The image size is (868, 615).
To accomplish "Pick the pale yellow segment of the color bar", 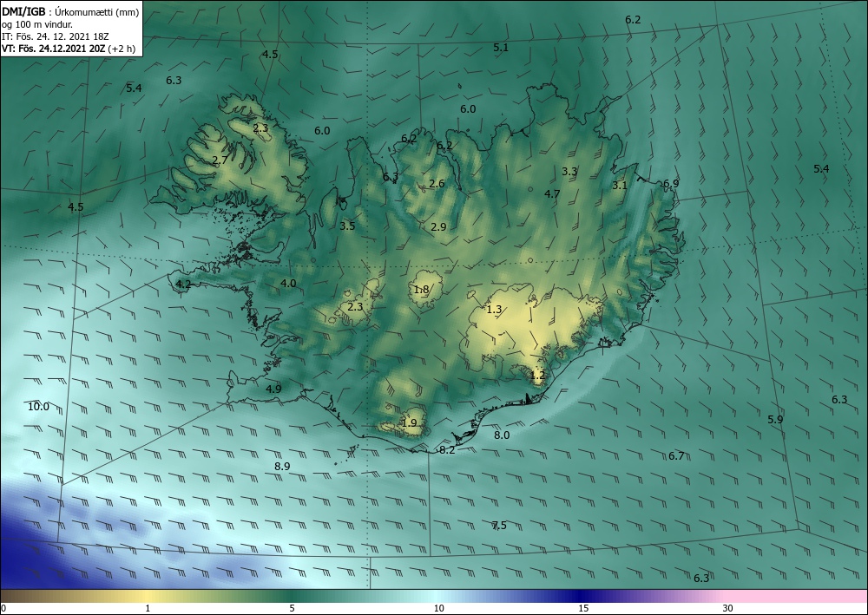I will (x=148, y=596).
